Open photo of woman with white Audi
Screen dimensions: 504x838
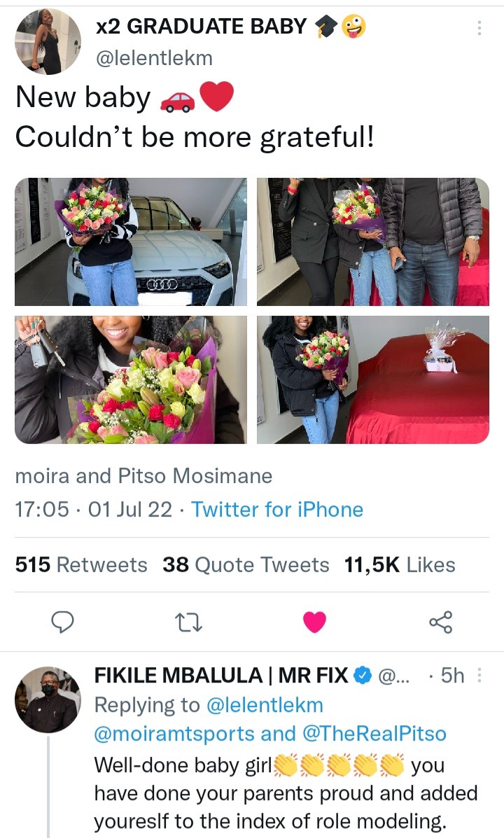click(x=131, y=242)
